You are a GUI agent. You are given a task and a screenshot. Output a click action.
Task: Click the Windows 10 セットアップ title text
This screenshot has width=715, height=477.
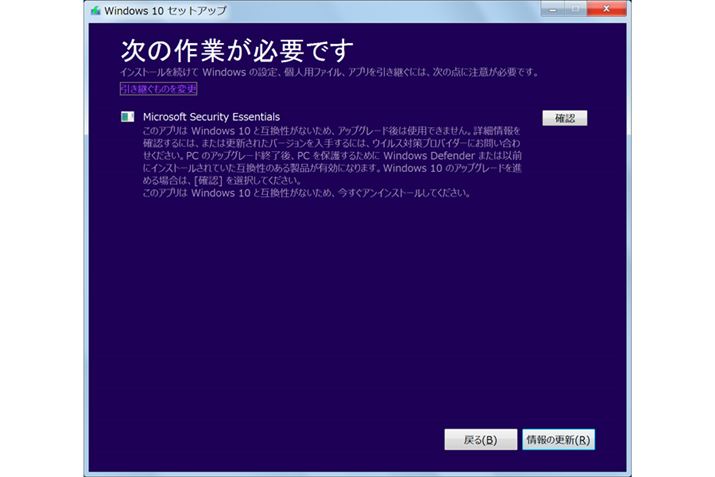pyautogui.click(x=165, y=10)
